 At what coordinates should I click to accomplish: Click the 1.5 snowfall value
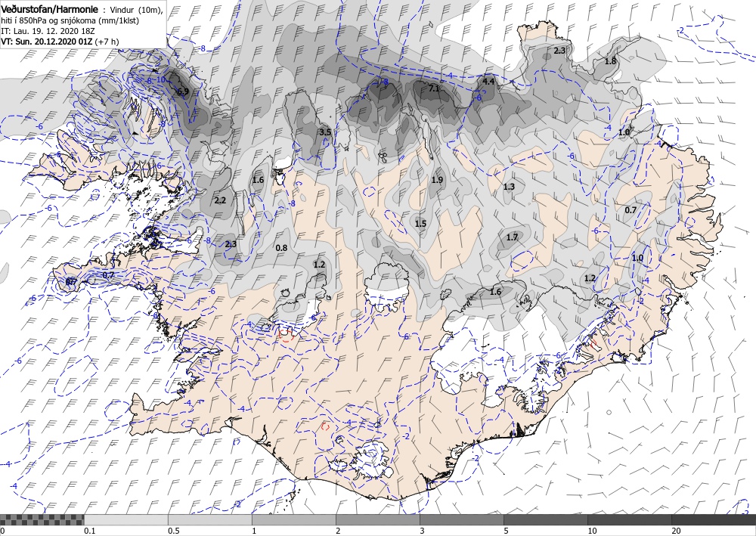click(x=420, y=223)
